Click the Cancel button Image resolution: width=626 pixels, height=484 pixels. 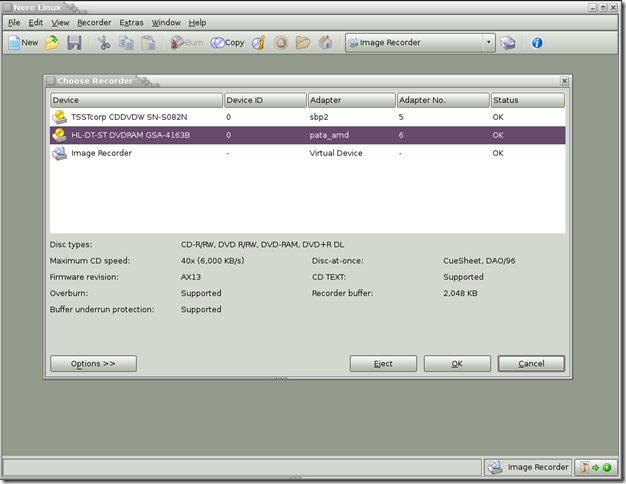tap(531, 363)
